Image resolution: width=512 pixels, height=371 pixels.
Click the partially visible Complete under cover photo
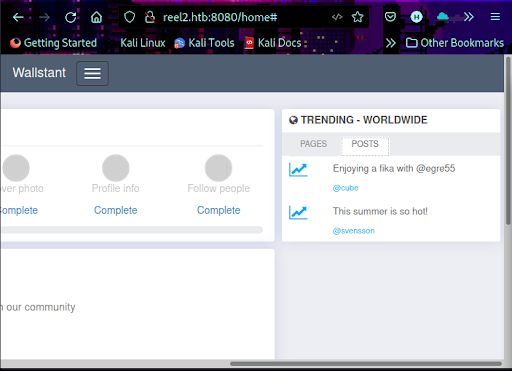(x=19, y=210)
